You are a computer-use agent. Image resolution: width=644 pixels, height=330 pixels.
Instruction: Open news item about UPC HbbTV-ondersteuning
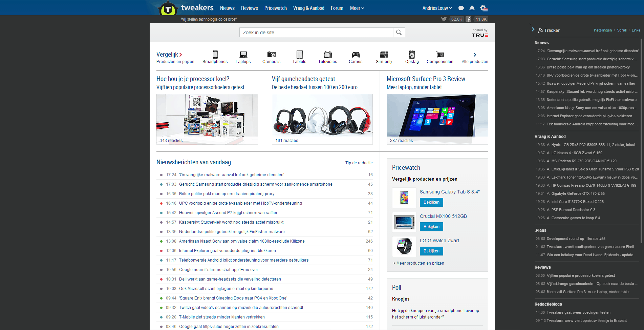240,203
